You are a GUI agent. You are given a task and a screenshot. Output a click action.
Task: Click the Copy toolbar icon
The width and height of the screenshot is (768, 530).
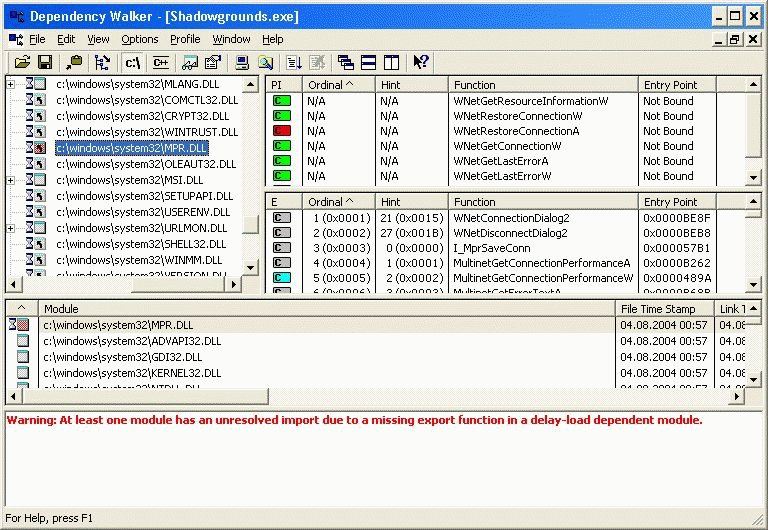[x=74, y=62]
